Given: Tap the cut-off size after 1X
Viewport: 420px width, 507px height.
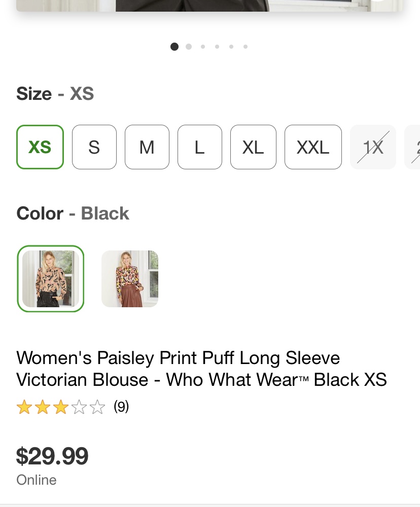Looking at the screenshot, I should point(413,147).
